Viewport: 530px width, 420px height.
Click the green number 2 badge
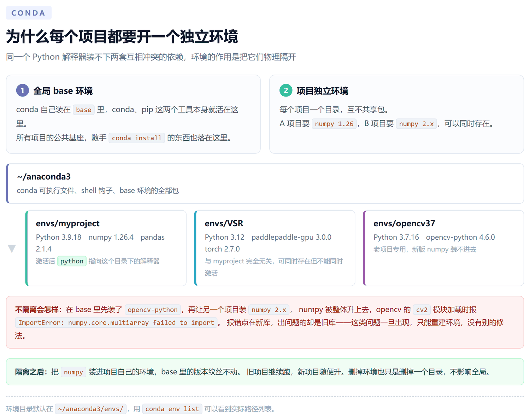(x=286, y=91)
